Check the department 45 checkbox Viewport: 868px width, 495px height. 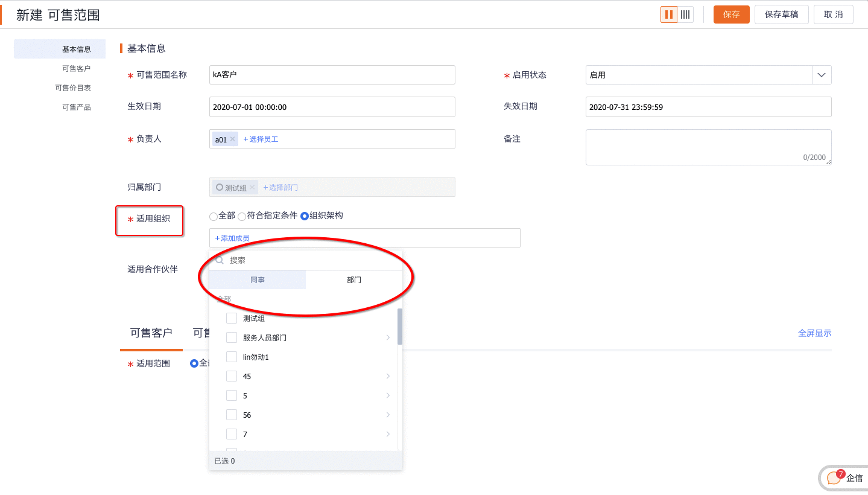click(232, 376)
